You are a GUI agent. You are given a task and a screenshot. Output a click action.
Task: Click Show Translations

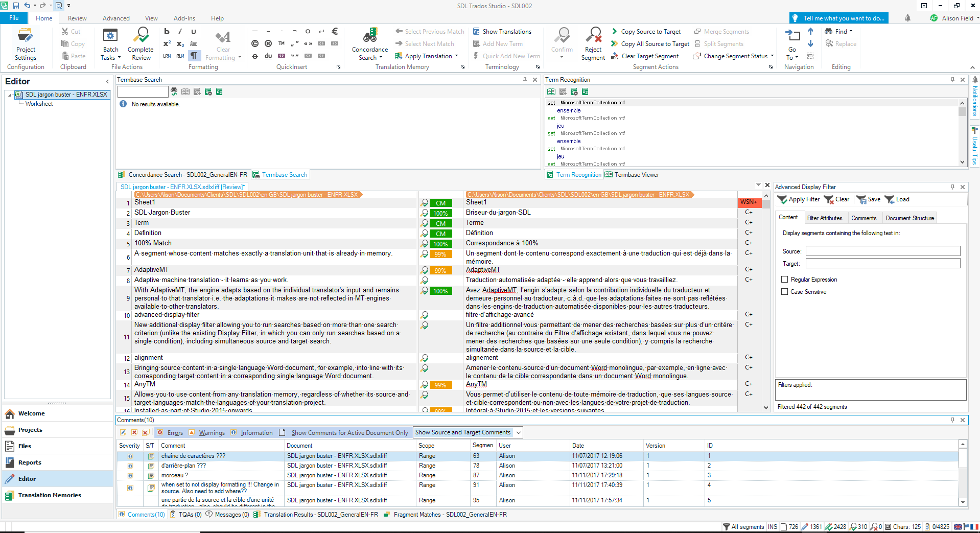(x=502, y=31)
